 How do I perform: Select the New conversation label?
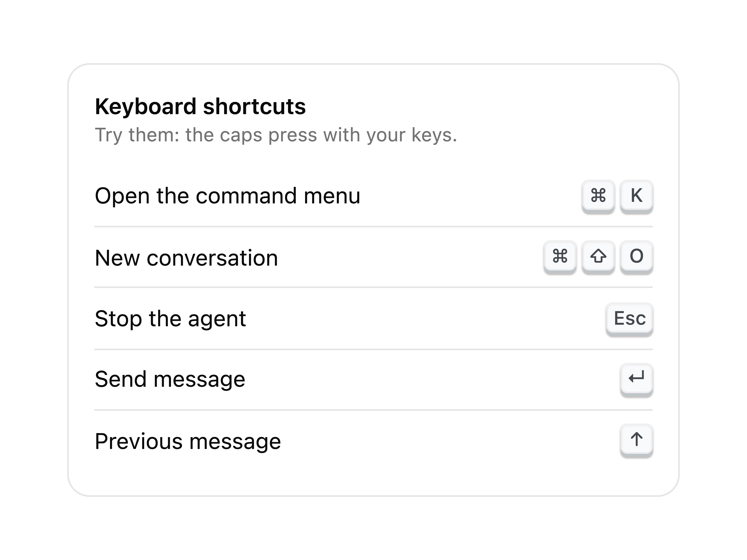186,258
